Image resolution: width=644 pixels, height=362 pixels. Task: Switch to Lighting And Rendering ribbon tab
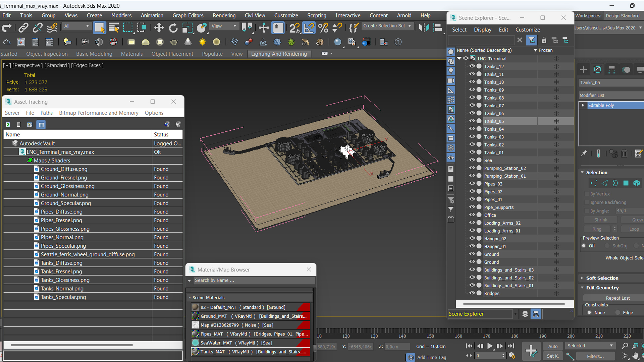279,54
